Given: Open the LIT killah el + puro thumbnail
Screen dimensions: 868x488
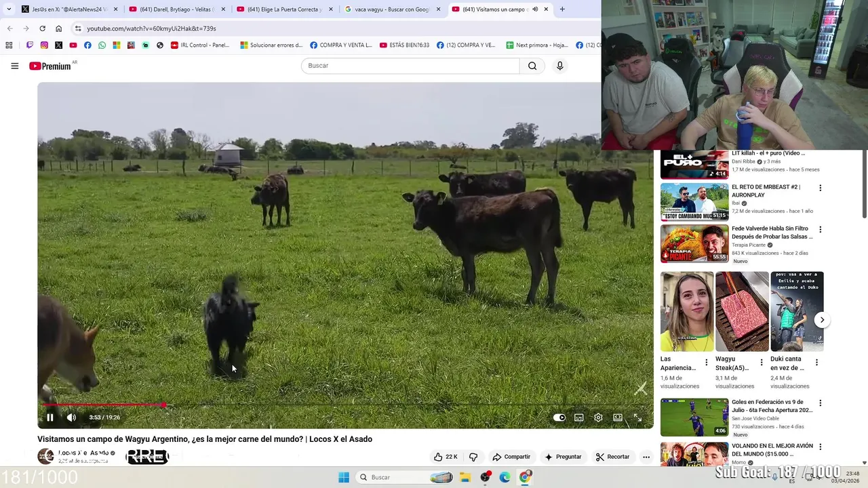Looking at the screenshot, I should tap(694, 165).
